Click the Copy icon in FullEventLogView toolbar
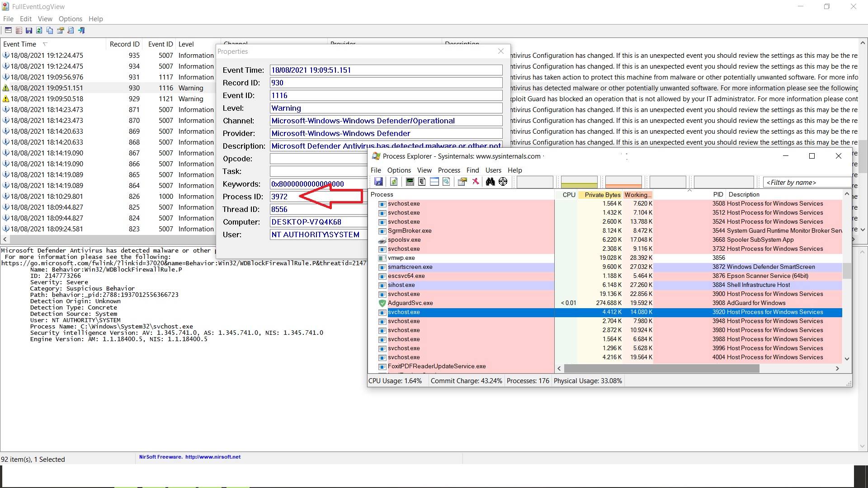 (x=50, y=30)
